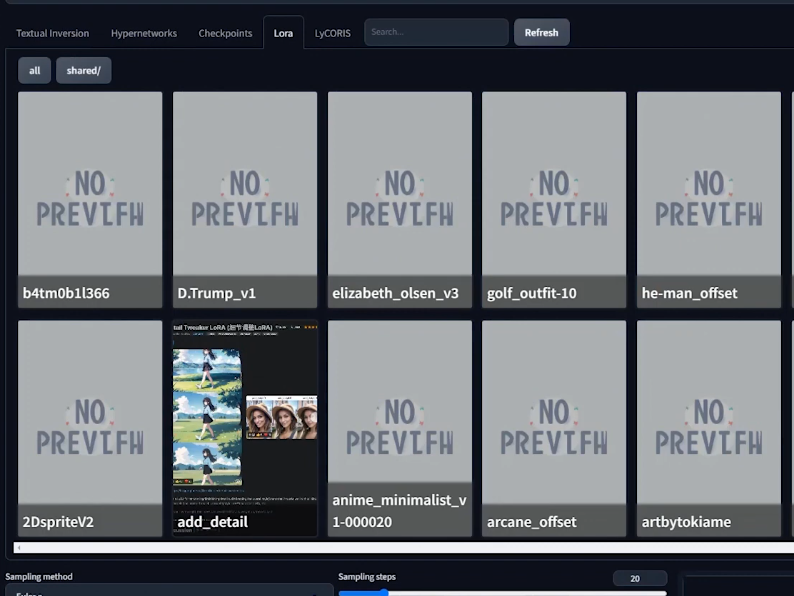Image resolution: width=794 pixels, height=596 pixels.
Task: Choose the elizabeth_olsen_v3 Lora card
Action: pyautogui.click(x=400, y=200)
